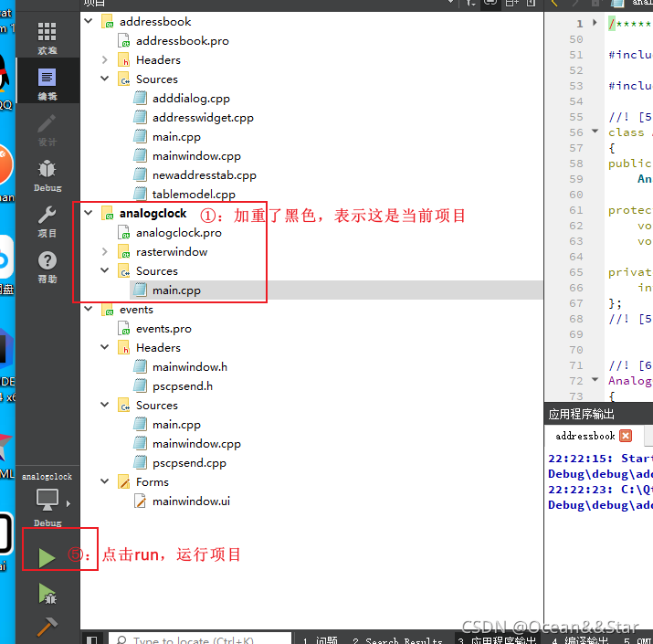Open the analogclock kit selector monitor icon
Image resolution: width=653 pixels, height=644 pixels.
point(47,500)
